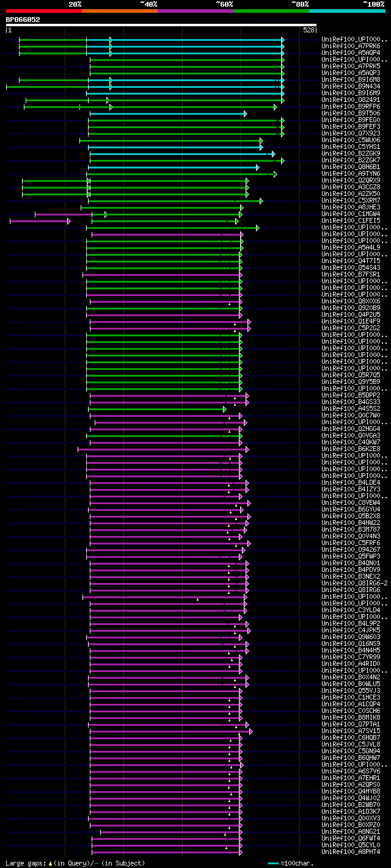The width and height of the screenshot is (391, 868).
Task: Select the UniRef100_A8NG21 label
Action: pos(351,831)
